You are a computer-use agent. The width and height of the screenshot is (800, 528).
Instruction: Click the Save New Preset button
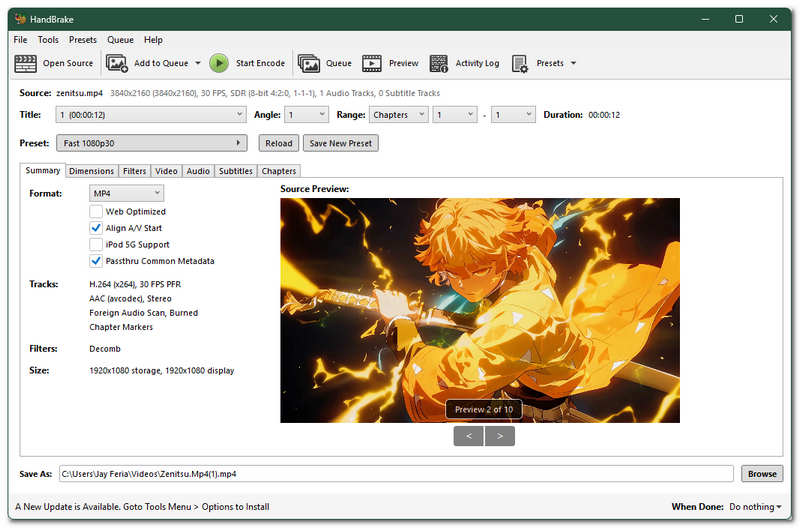point(341,143)
